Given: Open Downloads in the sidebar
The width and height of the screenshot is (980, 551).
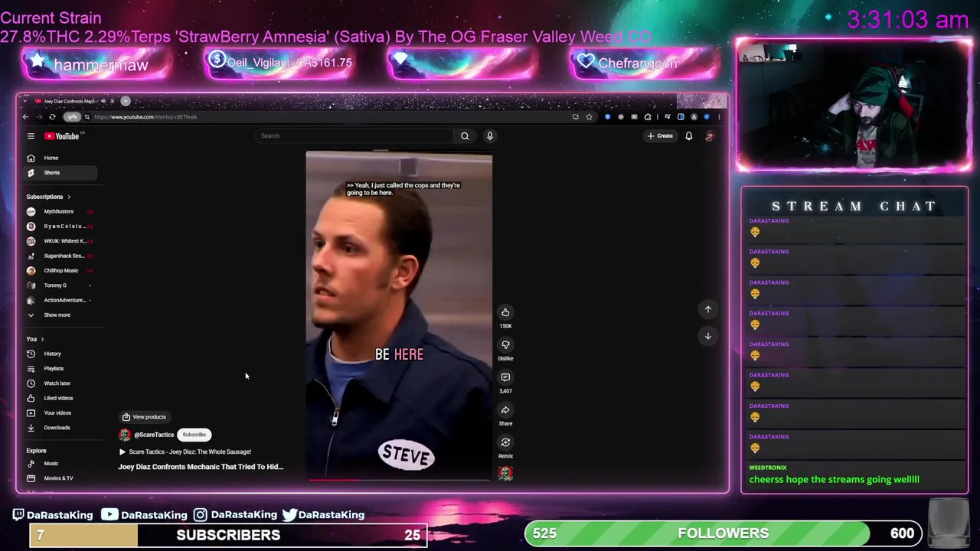Looking at the screenshot, I should point(61,428).
